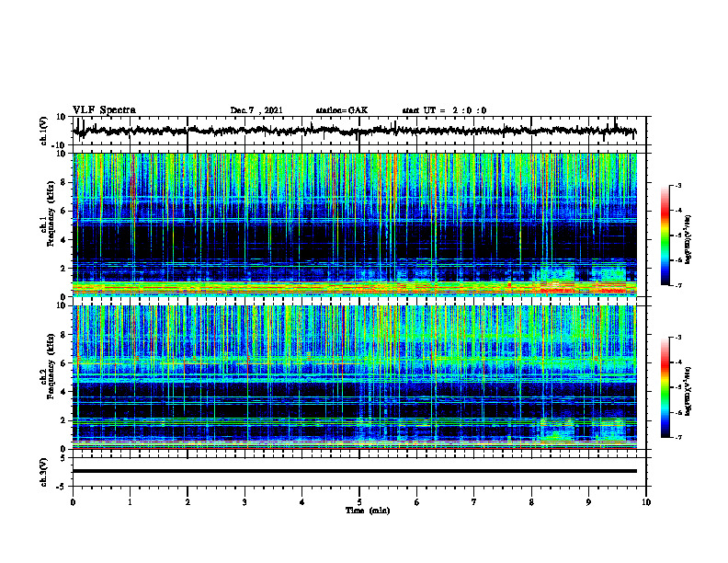The width and height of the screenshot is (728, 563).
Task: Click the '-3' label on ch.1 colorbar
Action: pyautogui.click(x=678, y=186)
